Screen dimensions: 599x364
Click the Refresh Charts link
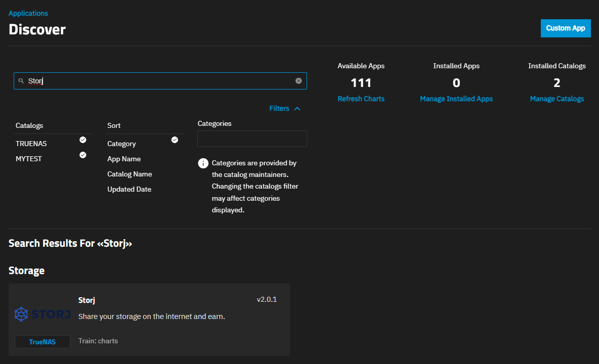361,99
